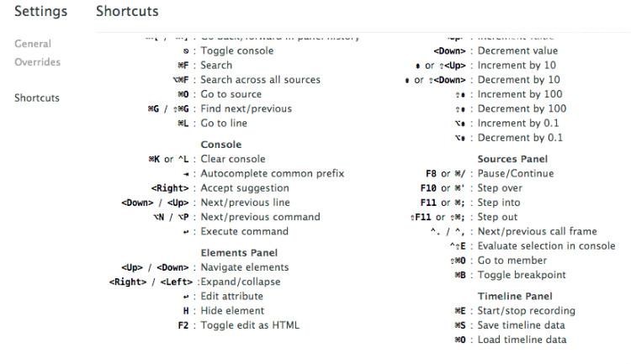Open the General settings tab
Screen dimensions: 631x364
click(x=33, y=44)
